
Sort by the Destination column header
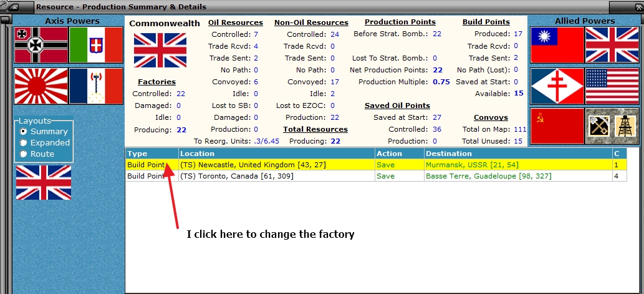click(518, 154)
